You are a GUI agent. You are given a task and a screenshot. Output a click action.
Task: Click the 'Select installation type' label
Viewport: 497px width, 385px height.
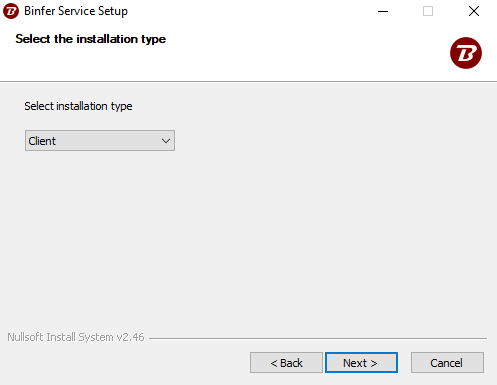(78, 106)
